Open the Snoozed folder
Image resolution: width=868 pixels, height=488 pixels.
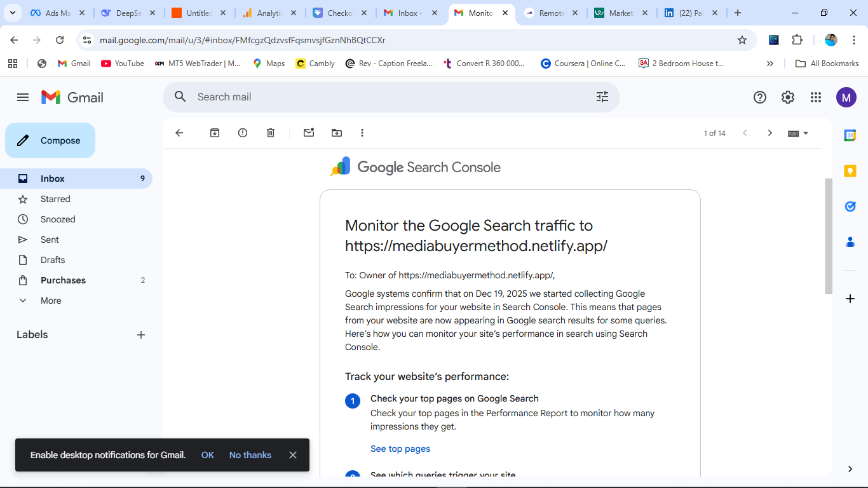[76, 219]
